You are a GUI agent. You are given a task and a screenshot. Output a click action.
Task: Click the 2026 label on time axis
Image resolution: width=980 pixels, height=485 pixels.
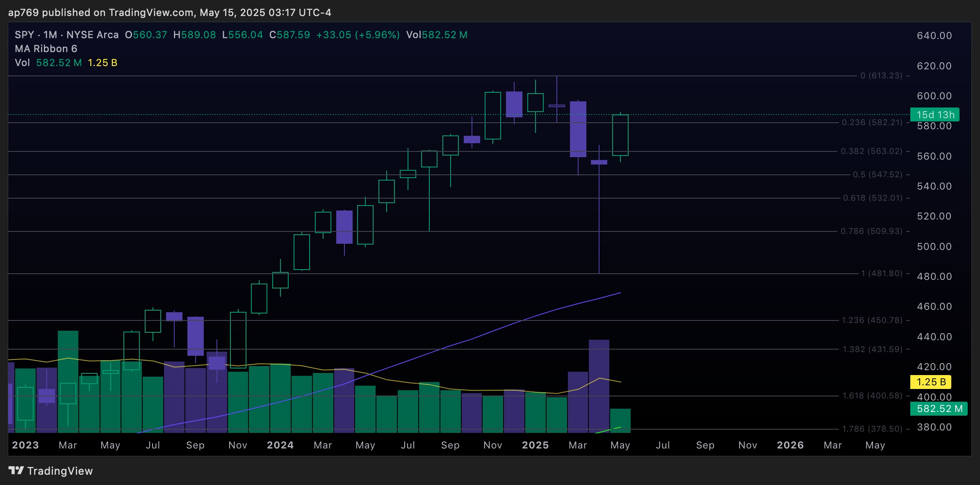791,445
